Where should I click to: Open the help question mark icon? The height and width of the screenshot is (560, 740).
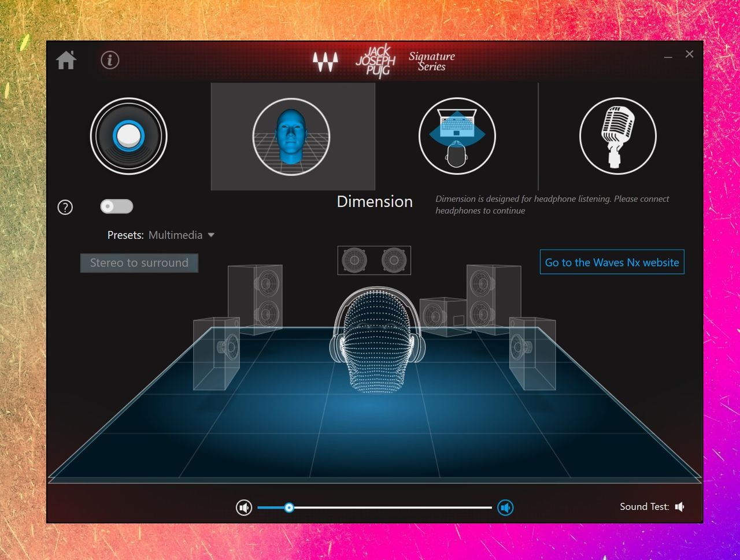(x=65, y=207)
